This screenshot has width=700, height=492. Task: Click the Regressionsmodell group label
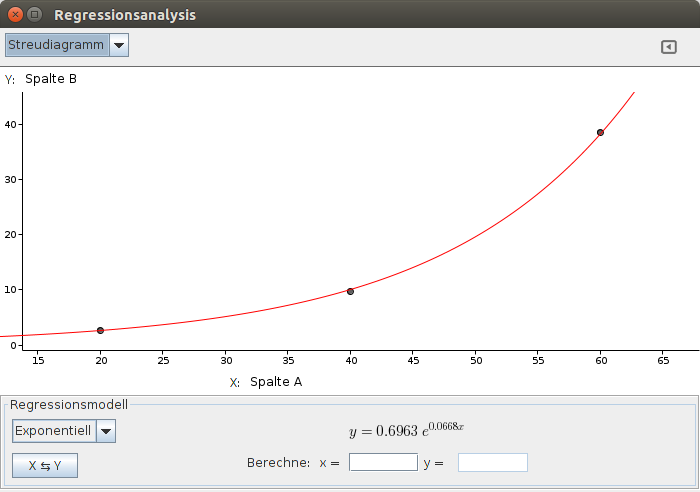tap(69, 404)
